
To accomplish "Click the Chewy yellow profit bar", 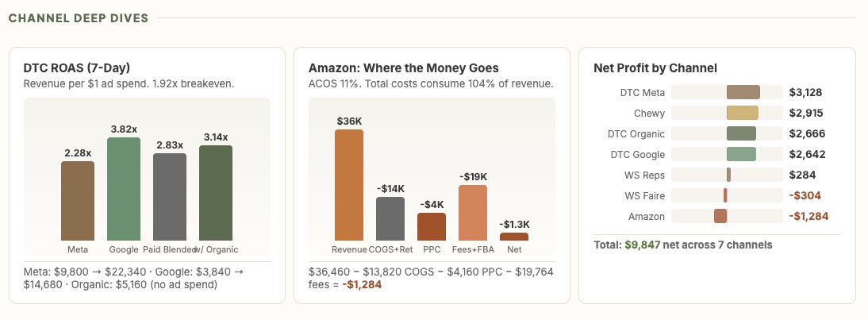I will (x=743, y=113).
